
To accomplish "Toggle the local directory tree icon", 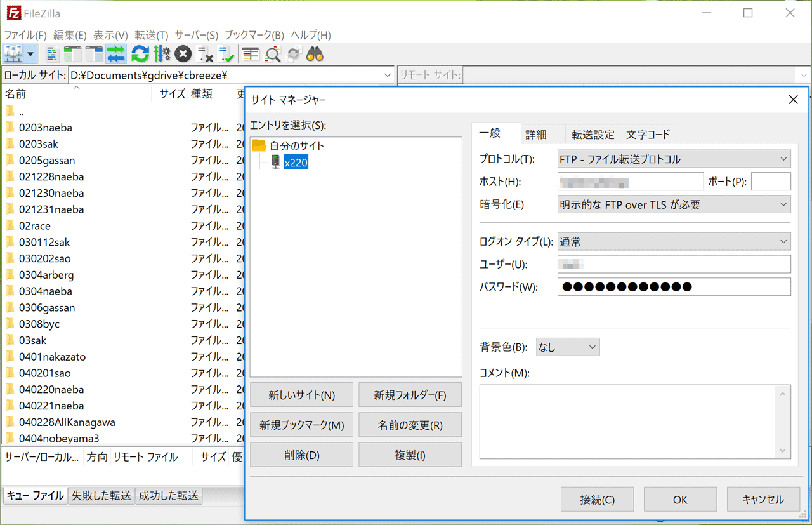I will coord(73,55).
